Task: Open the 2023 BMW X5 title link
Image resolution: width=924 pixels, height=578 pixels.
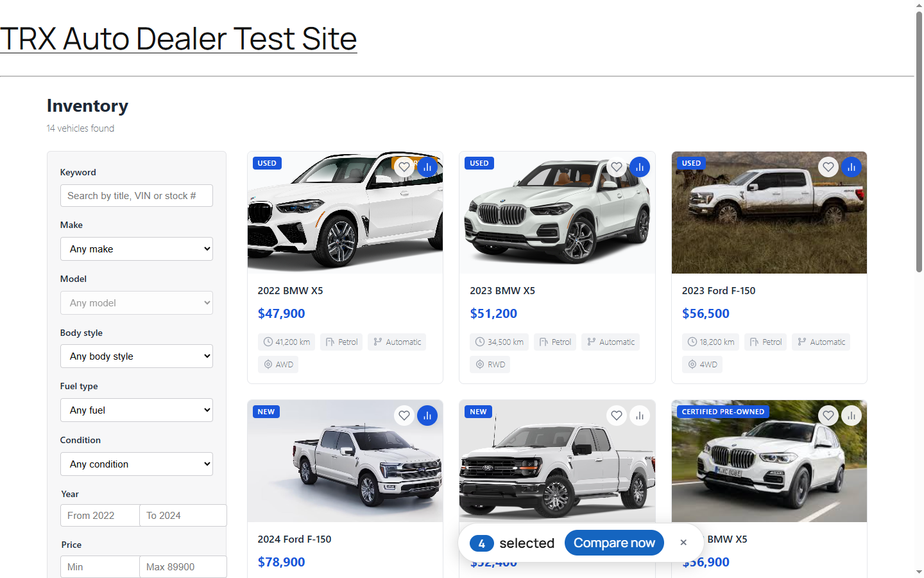Action: point(502,291)
